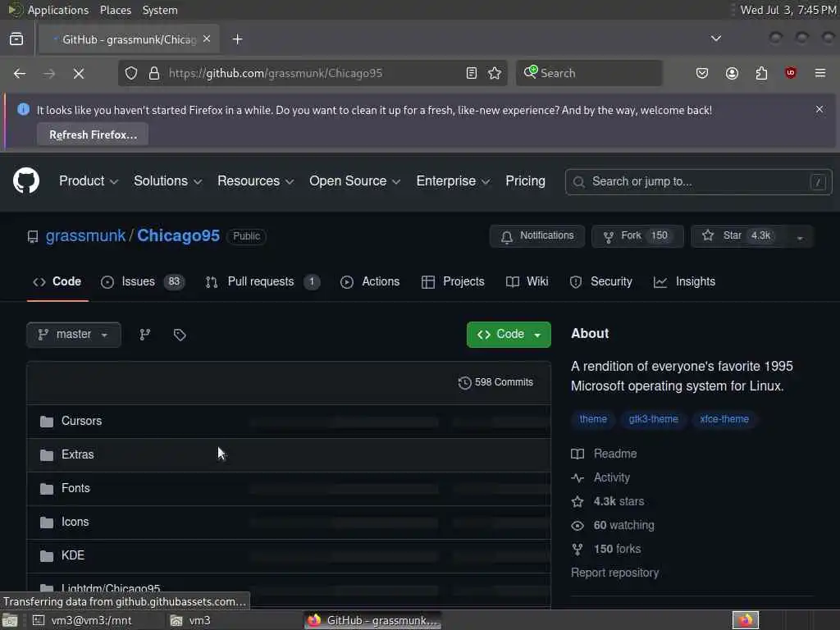Expand the Star lists dropdown arrow
840x630 pixels.
(x=800, y=237)
